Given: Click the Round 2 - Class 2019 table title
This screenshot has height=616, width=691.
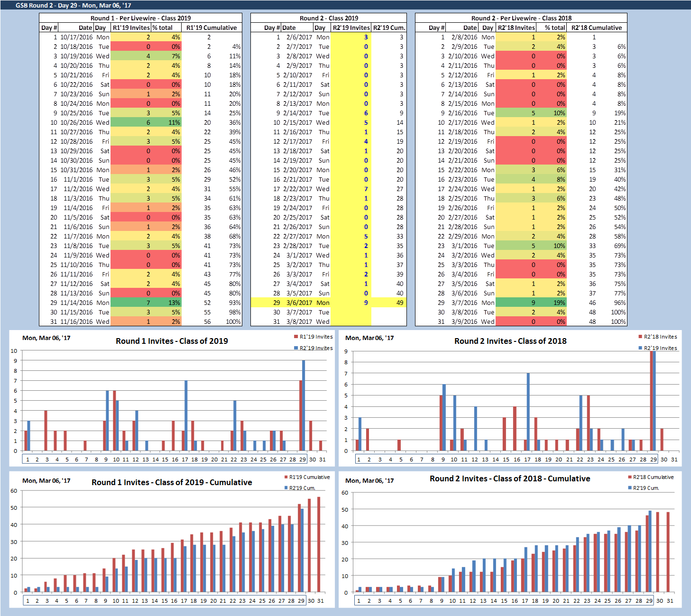Looking at the screenshot, I should click(329, 18).
